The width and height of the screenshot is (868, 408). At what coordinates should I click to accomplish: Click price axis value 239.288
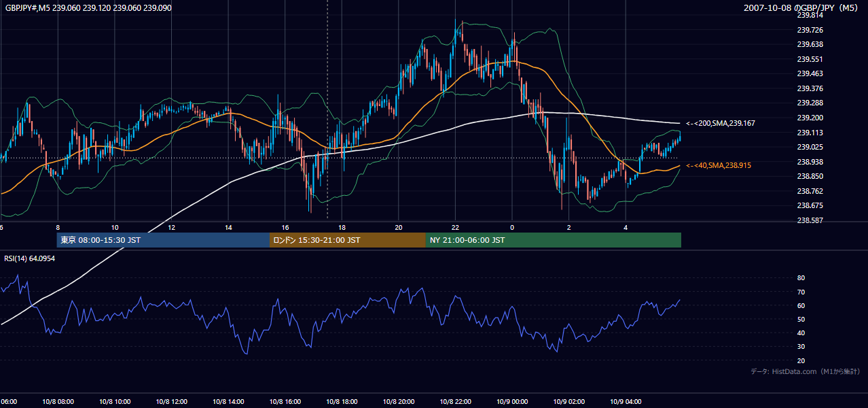pyautogui.click(x=810, y=103)
